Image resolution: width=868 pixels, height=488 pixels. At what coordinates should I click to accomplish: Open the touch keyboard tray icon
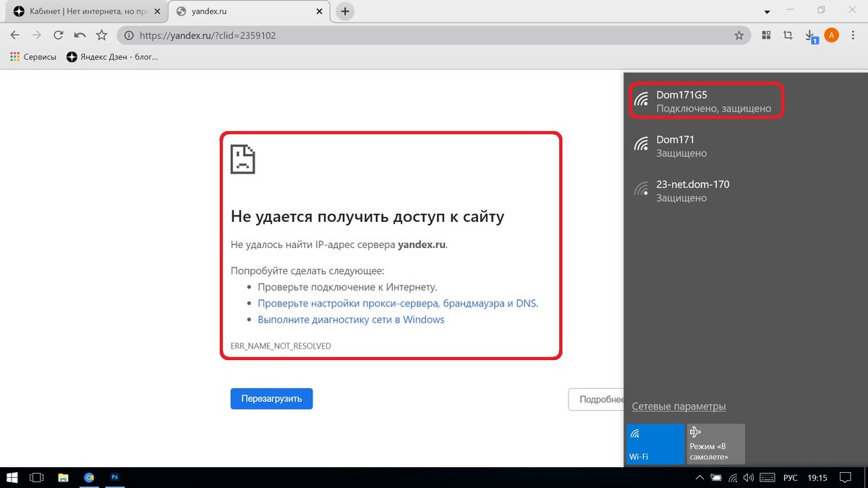click(x=768, y=478)
